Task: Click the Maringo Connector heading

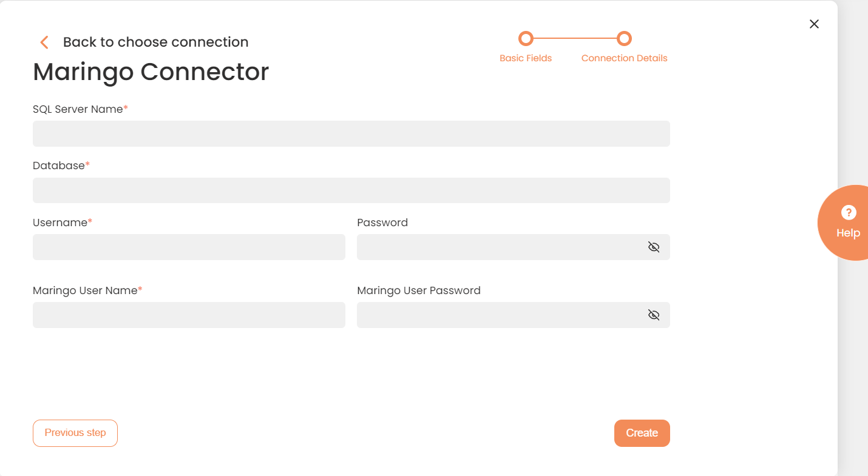Action: point(151,72)
